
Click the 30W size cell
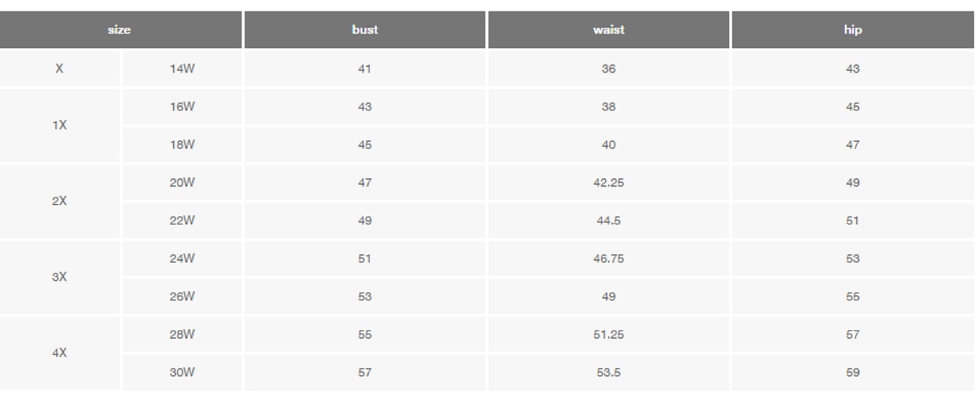182,372
